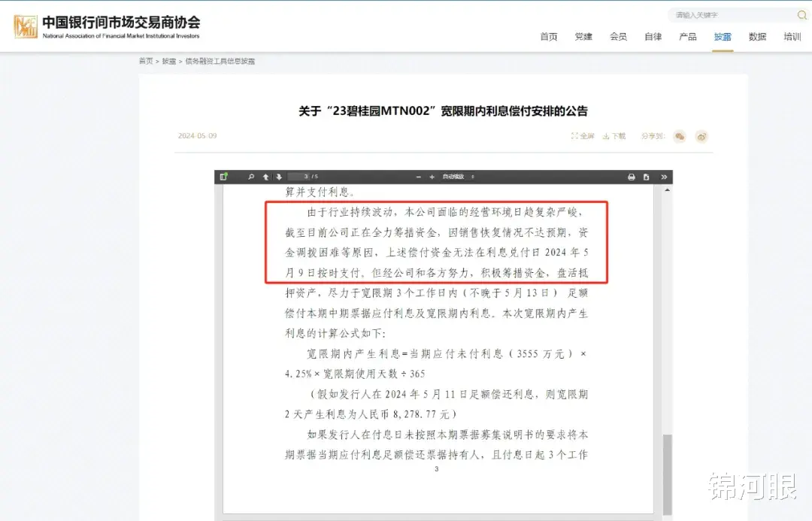Zoom out with the minus button
Viewport: 812px width, 521px height.
(419, 177)
